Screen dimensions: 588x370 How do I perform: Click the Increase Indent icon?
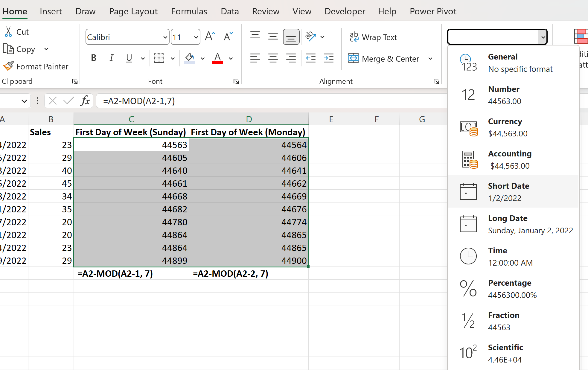328,58
